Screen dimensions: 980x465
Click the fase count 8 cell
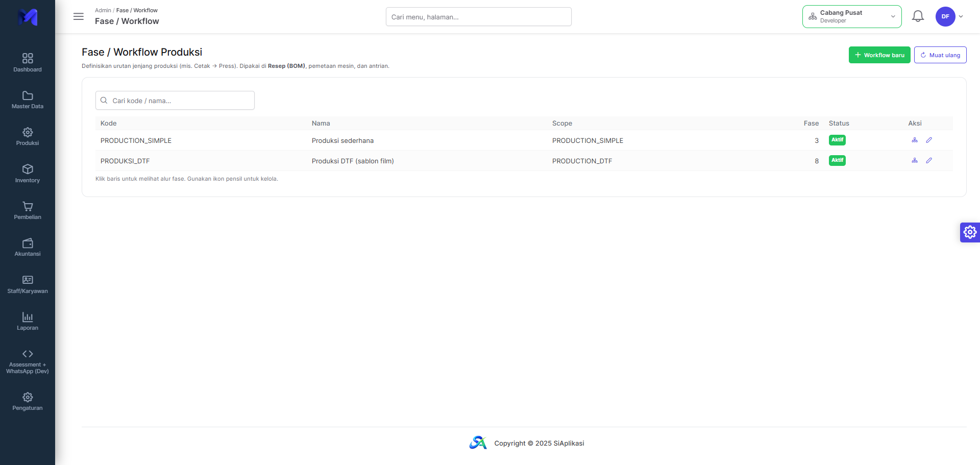pos(817,161)
